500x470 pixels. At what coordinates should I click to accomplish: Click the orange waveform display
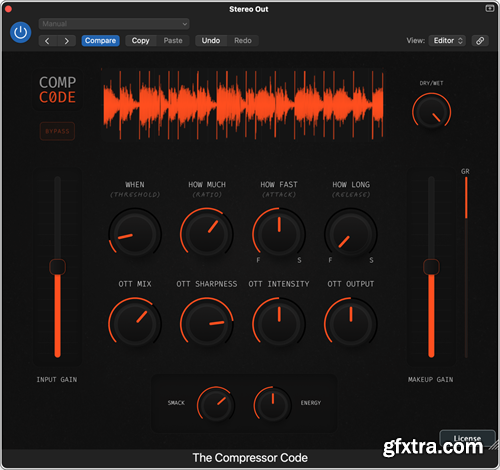(x=243, y=105)
